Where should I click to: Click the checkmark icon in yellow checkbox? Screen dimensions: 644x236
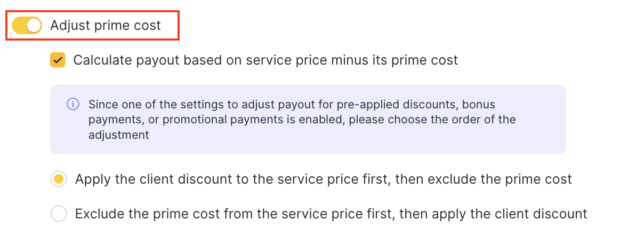click(x=58, y=60)
